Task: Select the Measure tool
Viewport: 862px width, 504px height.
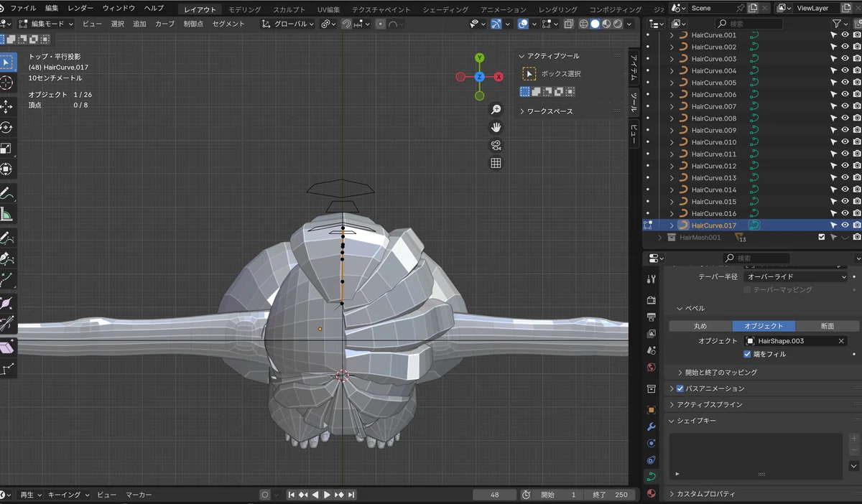Action: click(6, 214)
